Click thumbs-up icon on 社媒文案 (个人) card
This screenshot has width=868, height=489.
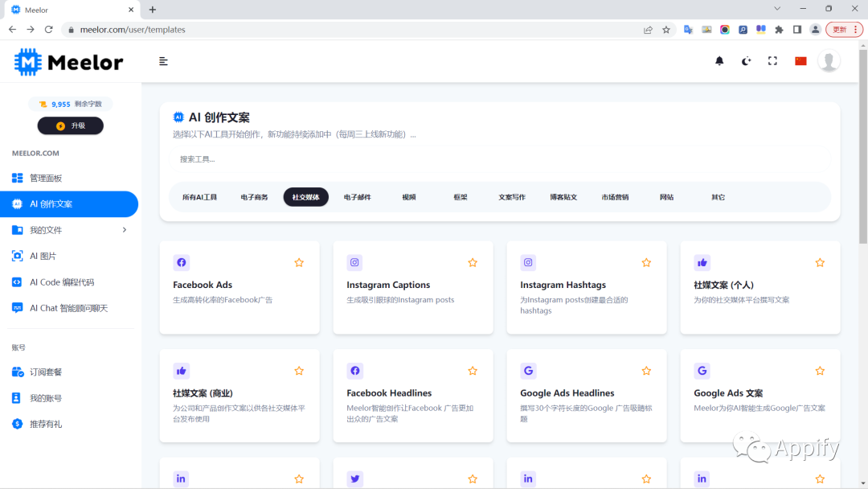tap(702, 262)
